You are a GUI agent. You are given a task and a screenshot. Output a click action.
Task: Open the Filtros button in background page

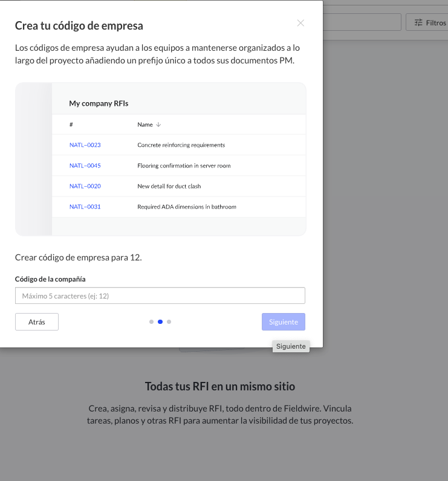(428, 22)
